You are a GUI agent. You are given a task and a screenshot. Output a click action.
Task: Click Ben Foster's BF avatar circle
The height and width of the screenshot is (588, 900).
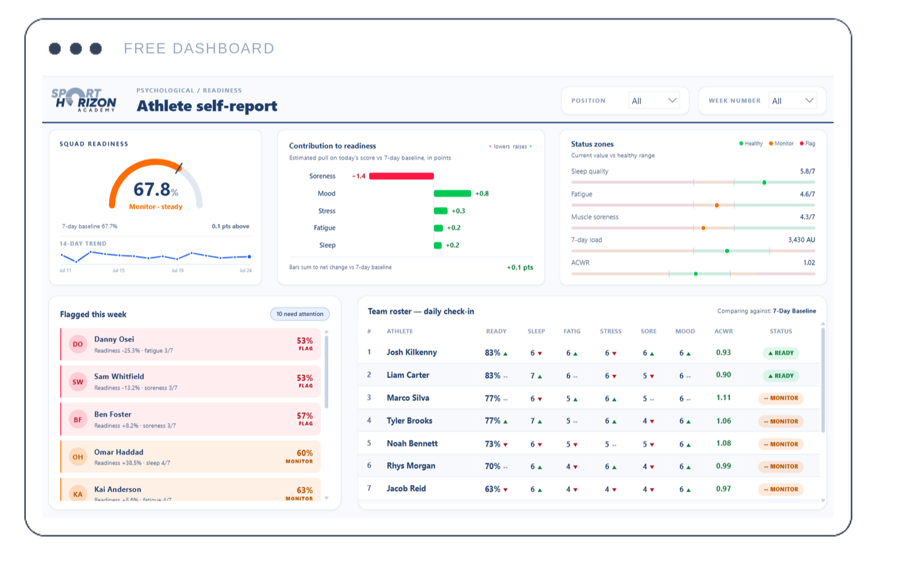78,420
